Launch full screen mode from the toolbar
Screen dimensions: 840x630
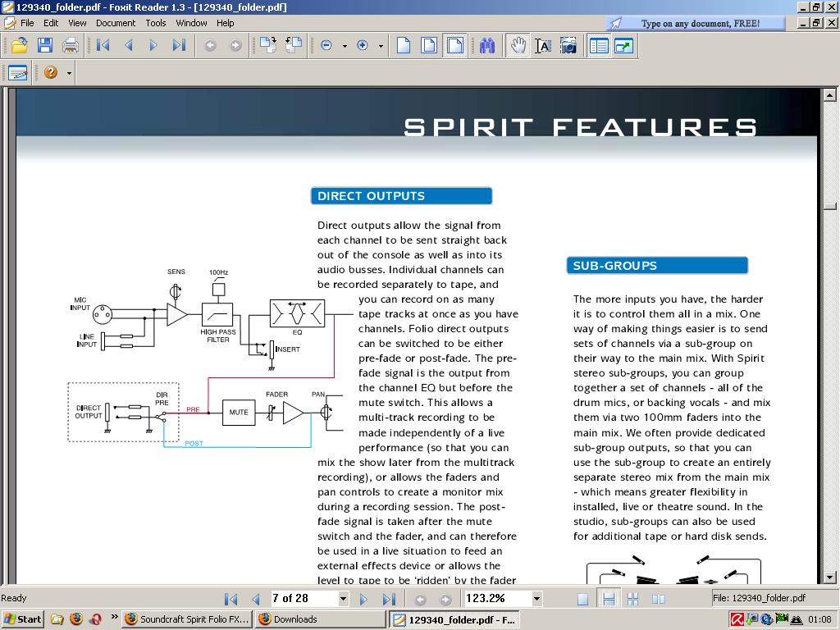[624, 46]
